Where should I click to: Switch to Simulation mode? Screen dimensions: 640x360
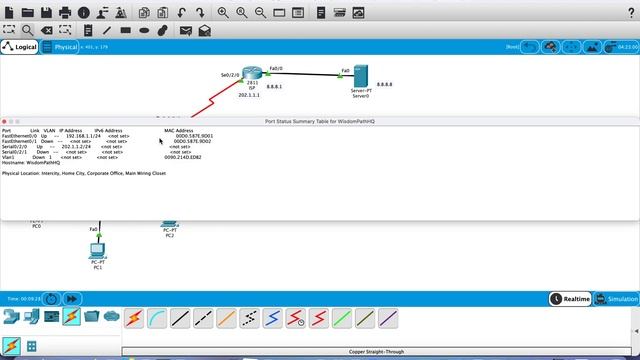click(616, 299)
